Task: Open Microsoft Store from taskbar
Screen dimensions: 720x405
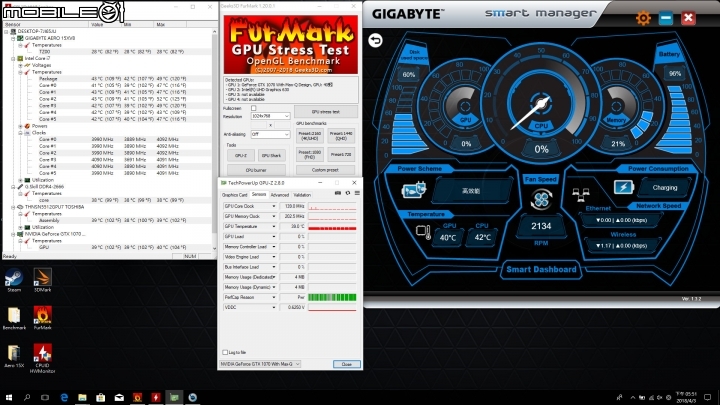Action: 101,397
